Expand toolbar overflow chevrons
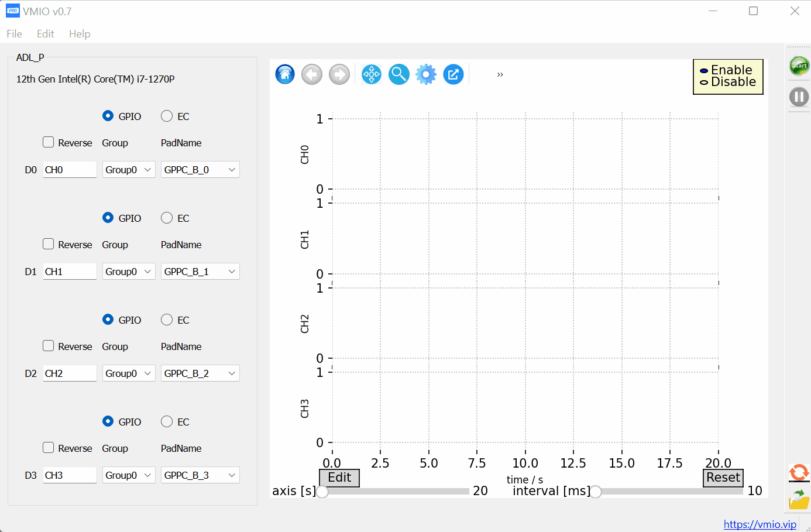The width and height of the screenshot is (811, 532). (x=500, y=74)
